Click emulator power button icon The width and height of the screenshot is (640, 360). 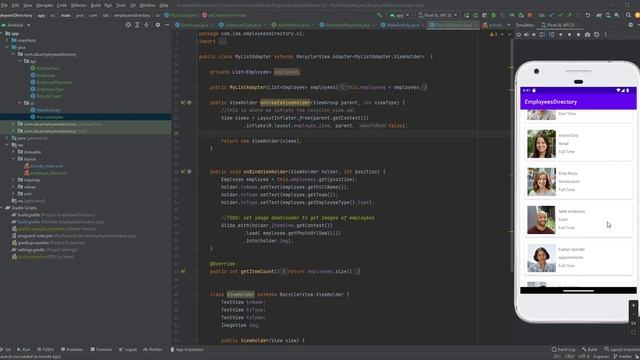point(518,35)
